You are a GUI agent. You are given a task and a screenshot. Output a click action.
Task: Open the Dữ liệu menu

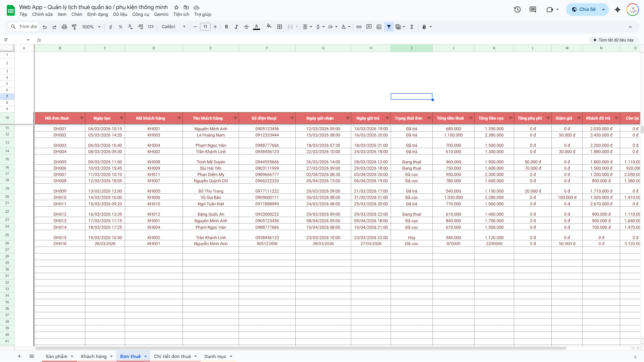coord(120,14)
